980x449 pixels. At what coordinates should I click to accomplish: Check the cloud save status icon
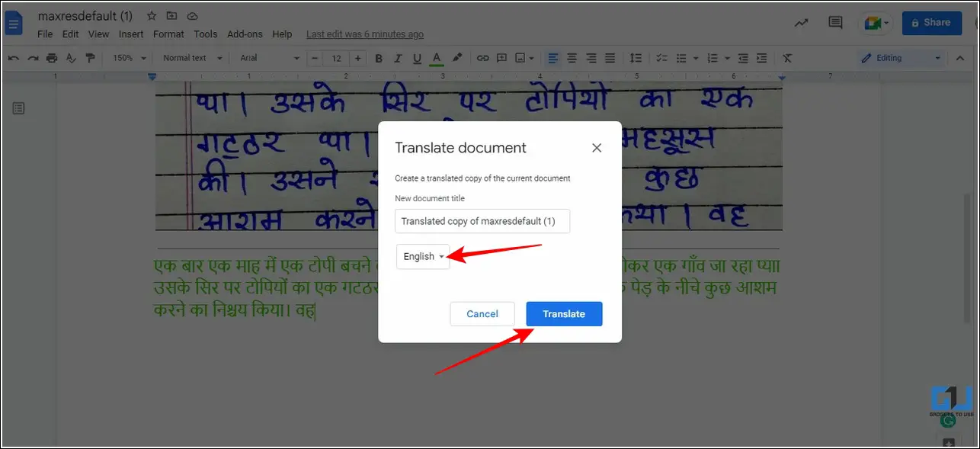[192, 15]
